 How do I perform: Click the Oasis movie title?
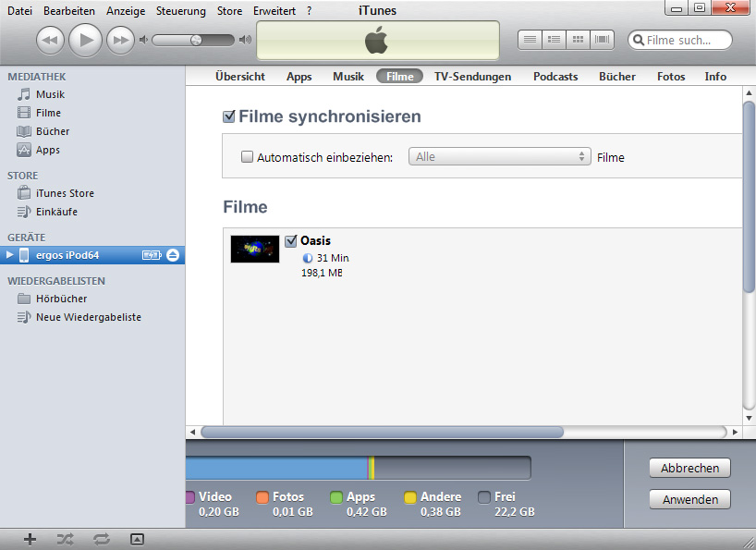tap(315, 240)
